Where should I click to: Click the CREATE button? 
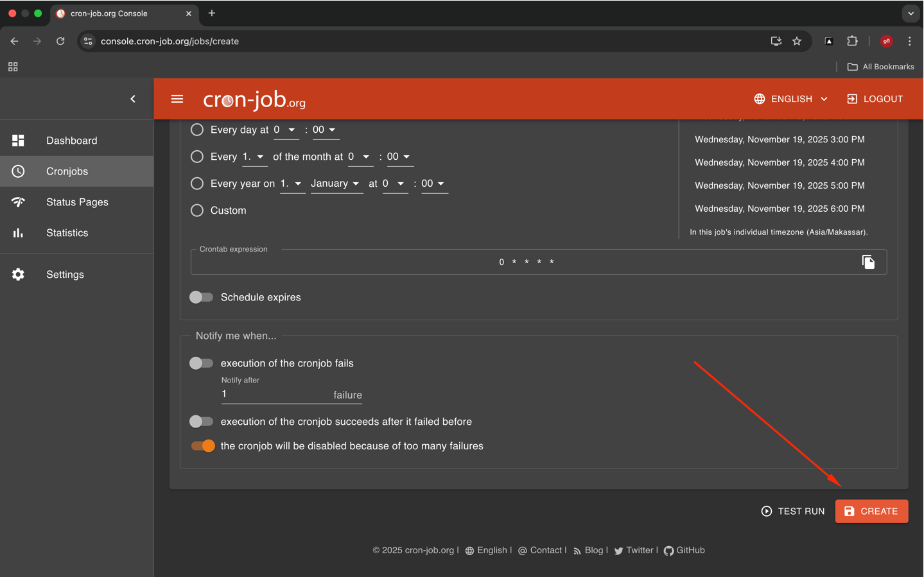coord(871,512)
